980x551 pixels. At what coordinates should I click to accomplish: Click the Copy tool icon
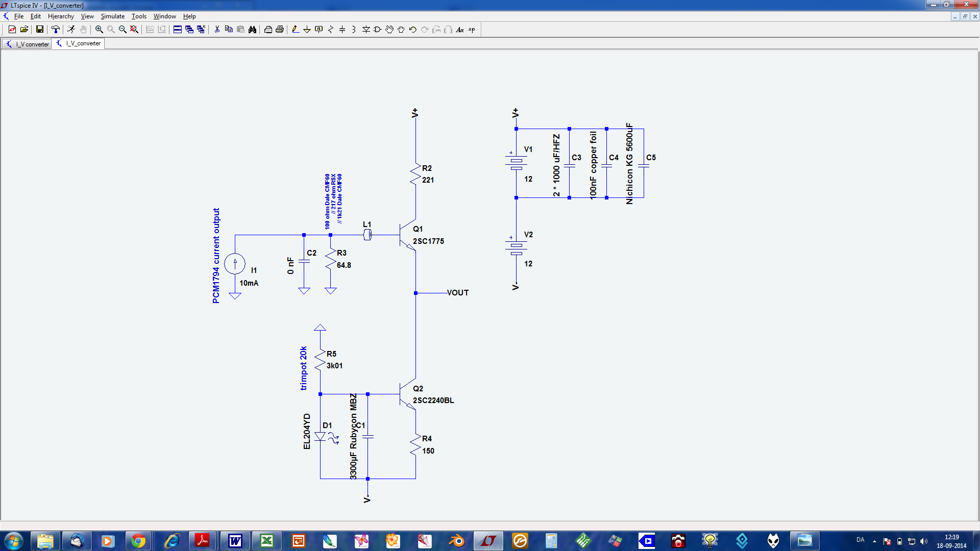229,30
